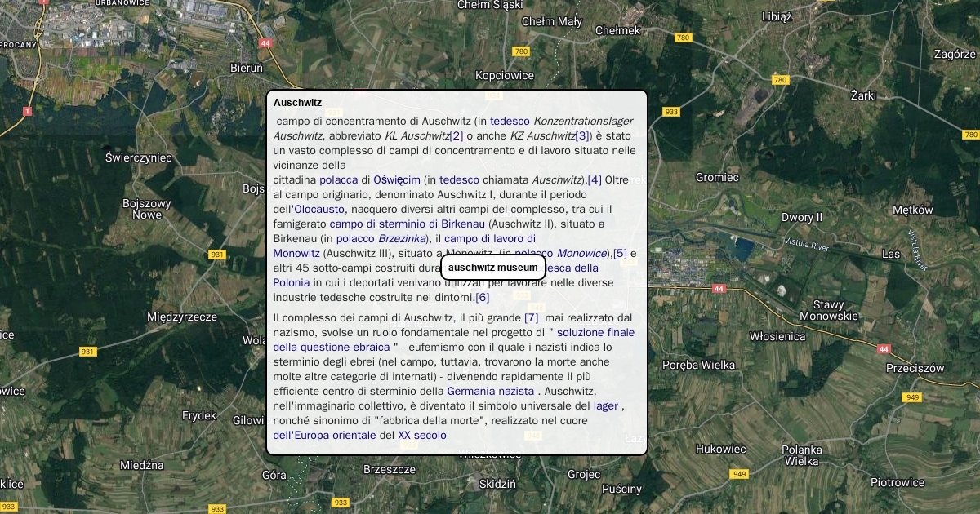Click the Miedźna map label

(142, 465)
